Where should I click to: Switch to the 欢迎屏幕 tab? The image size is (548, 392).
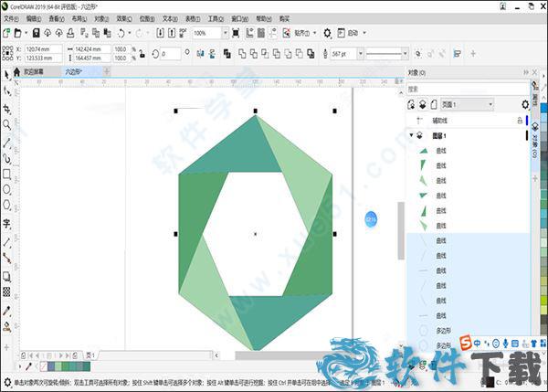pyautogui.click(x=35, y=70)
